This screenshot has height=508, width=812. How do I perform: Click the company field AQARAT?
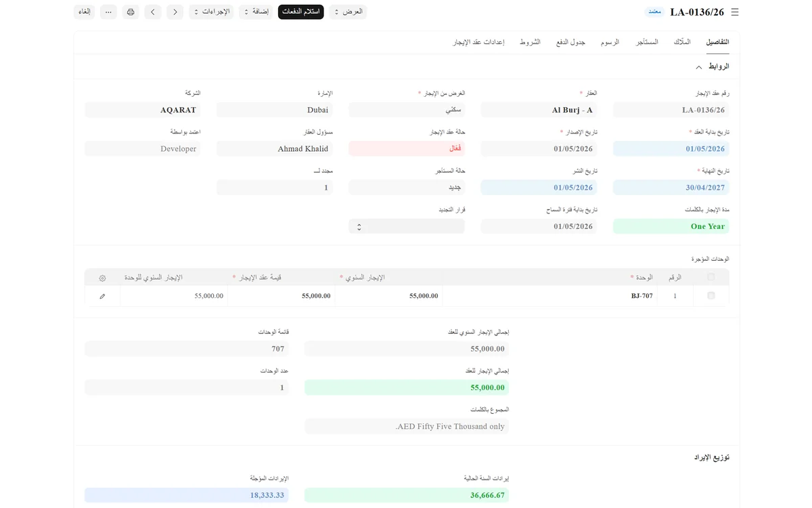pyautogui.click(x=143, y=110)
